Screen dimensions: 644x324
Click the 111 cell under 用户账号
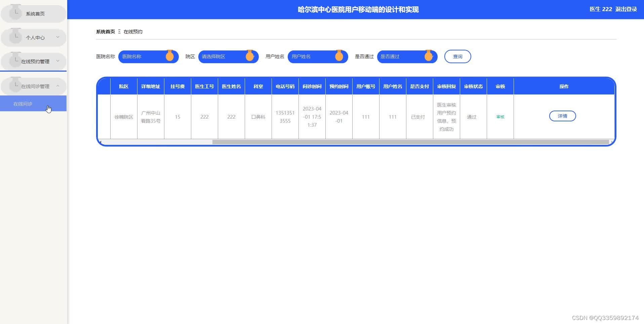pos(366,117)
